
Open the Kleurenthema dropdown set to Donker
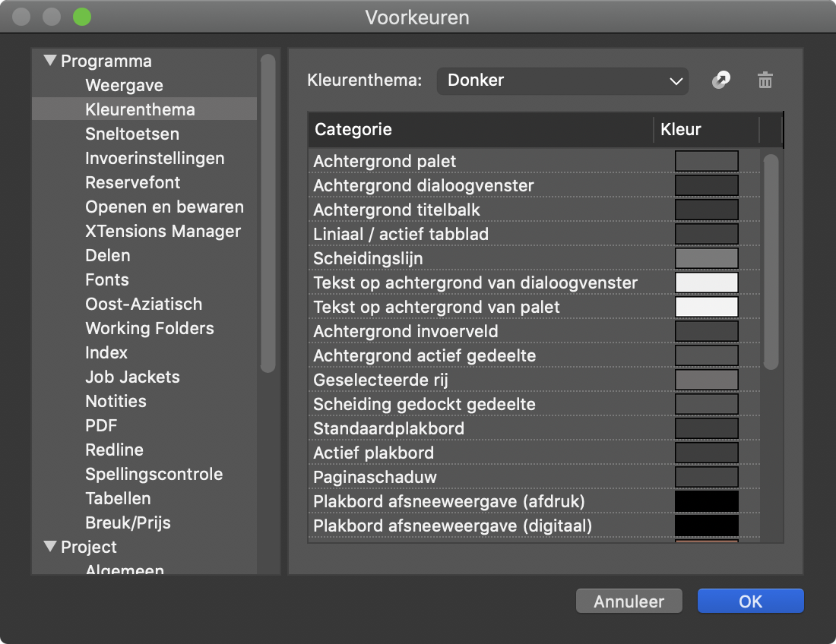point(562,80)
